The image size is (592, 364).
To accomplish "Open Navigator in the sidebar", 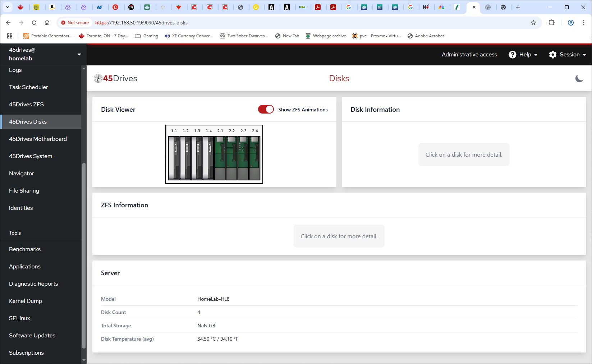I will [41, 174].
